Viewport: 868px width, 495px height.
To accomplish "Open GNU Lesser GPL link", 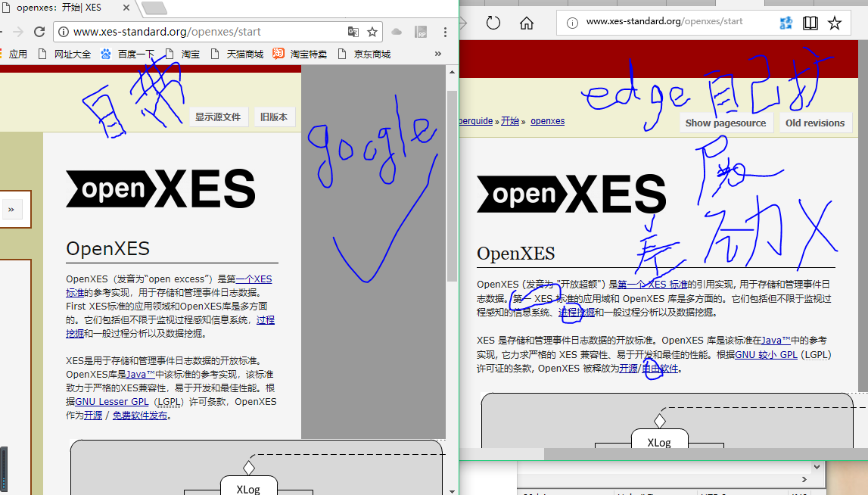I will pyautogui.click(x=112, y=401).
